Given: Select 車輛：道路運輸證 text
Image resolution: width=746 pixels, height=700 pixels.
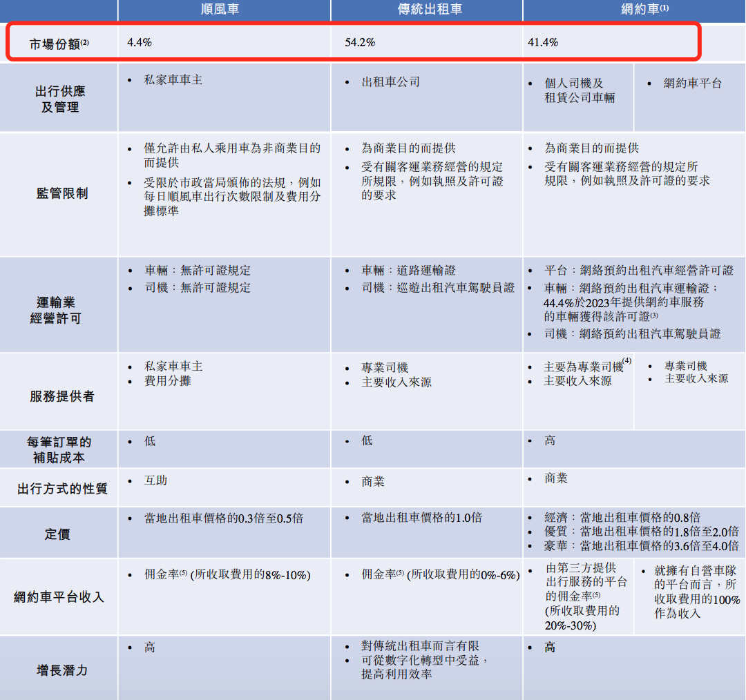Looking at the screenshot, I should (x=408, y=271).
